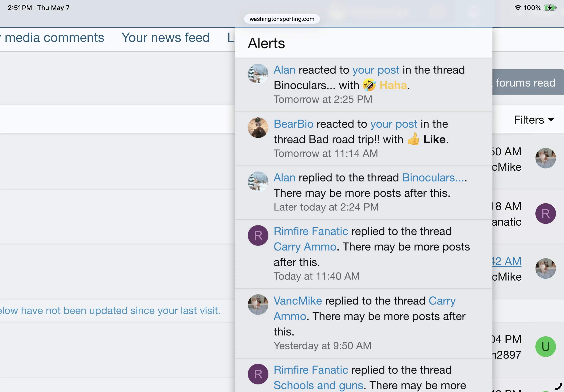Open the Filters dropdown
This screenshot has width=564, height=392.
click(534, 120)
